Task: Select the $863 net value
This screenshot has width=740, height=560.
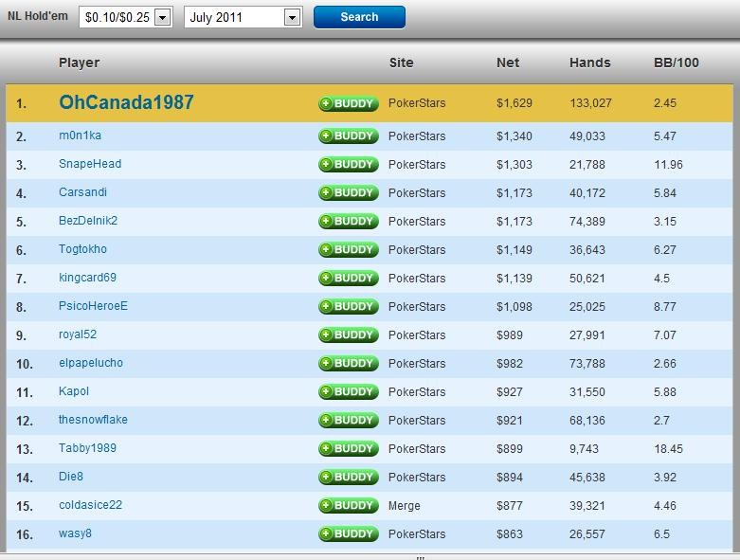Action: [510, 534]
